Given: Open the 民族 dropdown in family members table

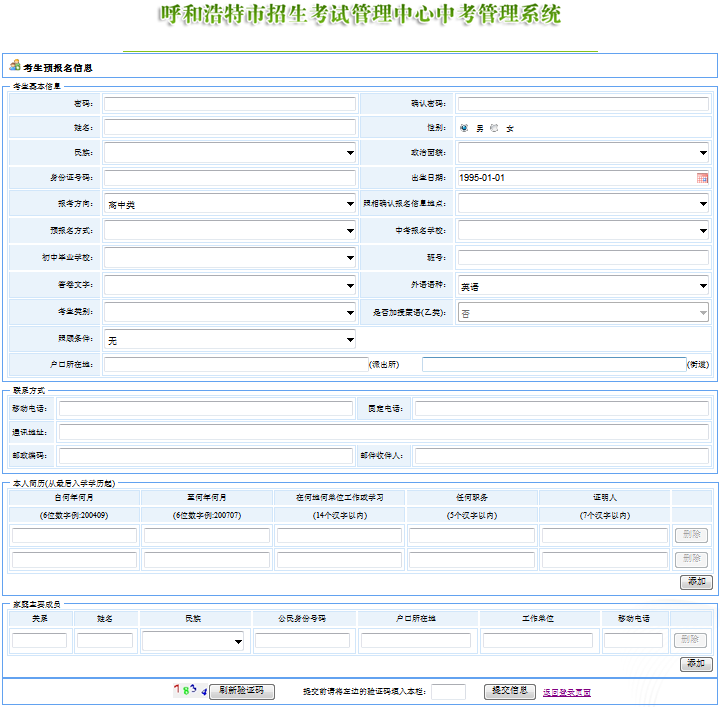Looking at the screenshot, I should pos(194,641).
